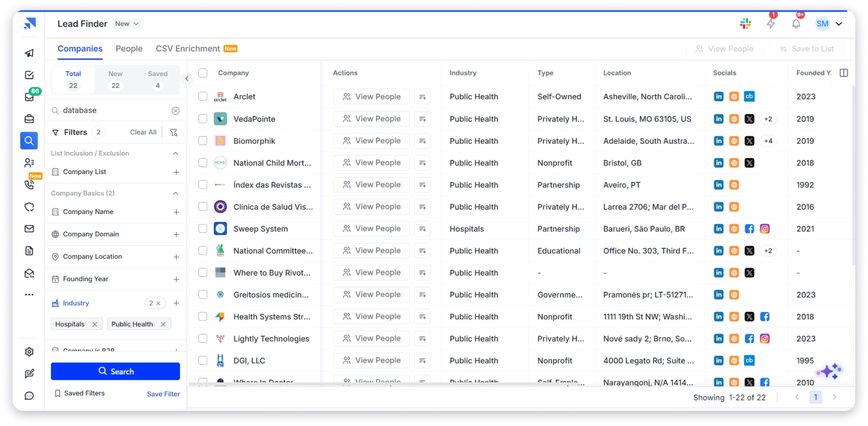
Task: Click the Save Filter link
Action: [x=163, y=394]
